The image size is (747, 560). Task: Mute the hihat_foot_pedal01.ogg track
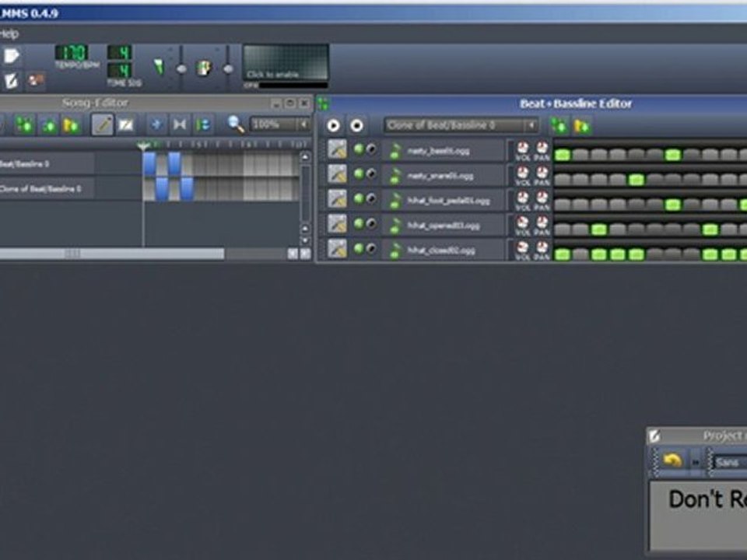[359, 199]
